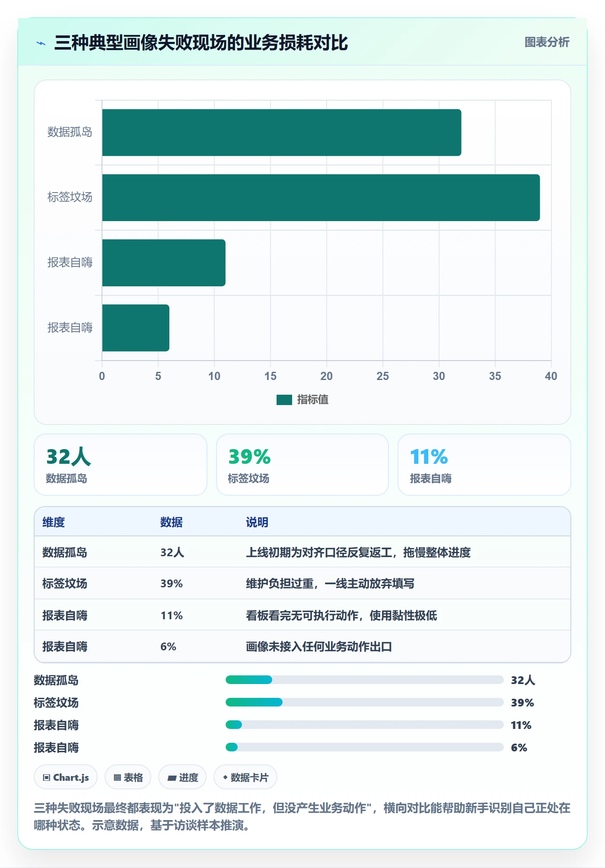Select the 数据卡片 tag chip

245,777
